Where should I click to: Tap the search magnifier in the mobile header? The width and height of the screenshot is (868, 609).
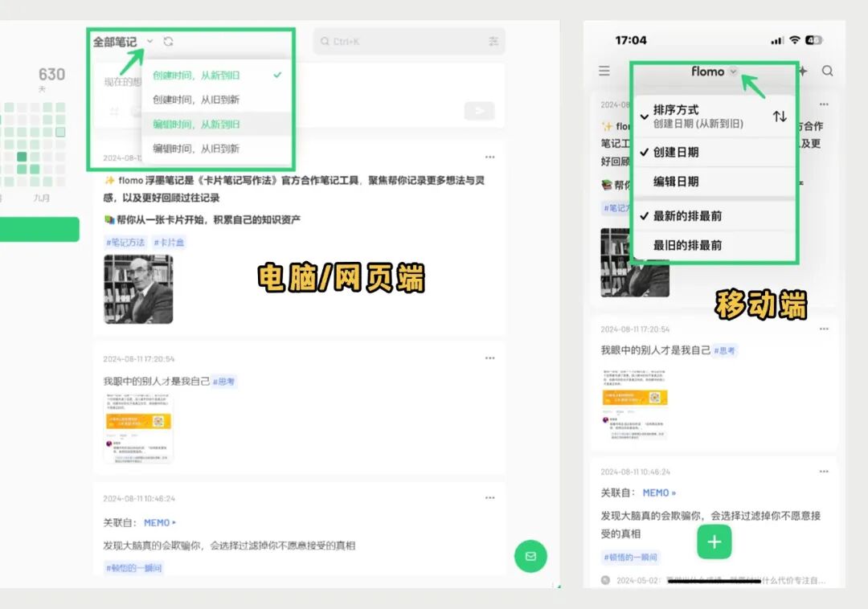[x=827, y=71]
